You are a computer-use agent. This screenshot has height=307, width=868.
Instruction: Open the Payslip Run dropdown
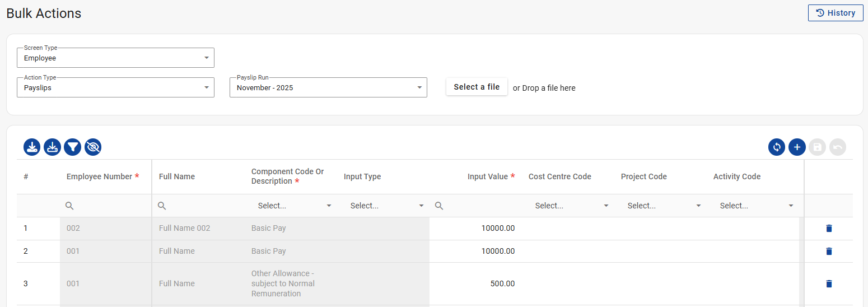point(328,87)
